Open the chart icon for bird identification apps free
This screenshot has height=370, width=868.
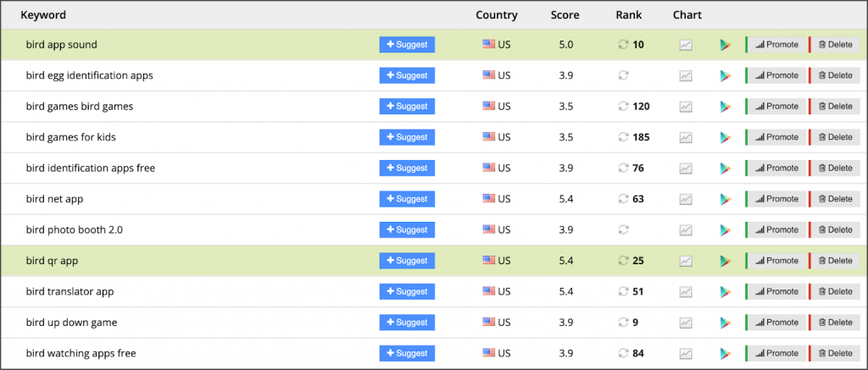pos(685,168)
